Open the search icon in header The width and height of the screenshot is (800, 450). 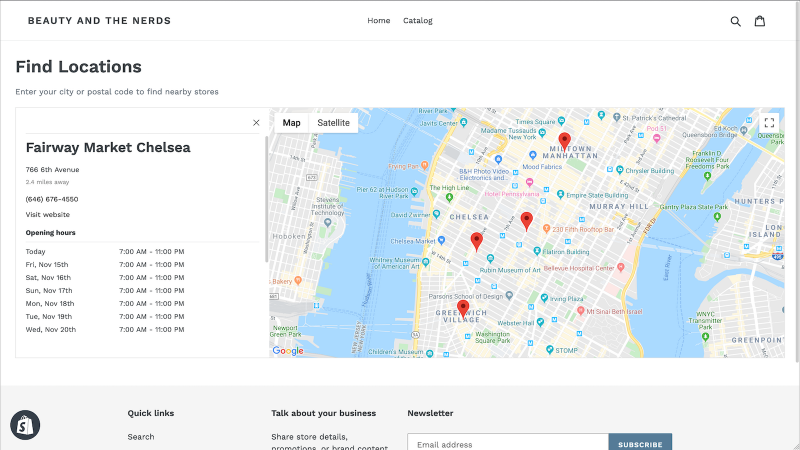(735, 21)
